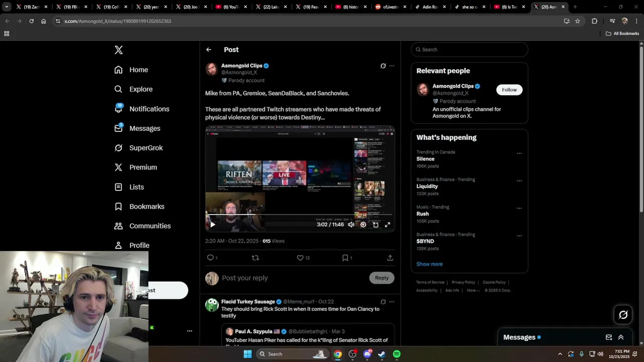644x362 pixels.
Task: Click Show more under What's happening
Action: coord(430,264)
